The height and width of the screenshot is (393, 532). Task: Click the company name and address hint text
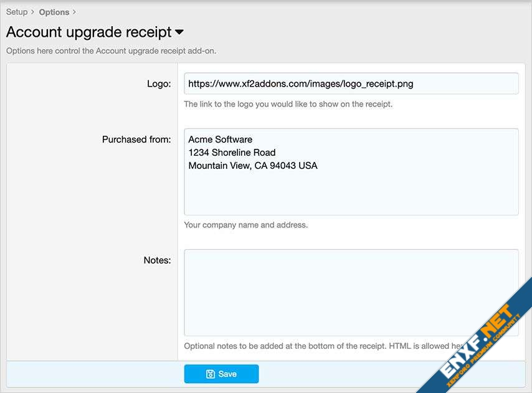[x=245, y=225]
